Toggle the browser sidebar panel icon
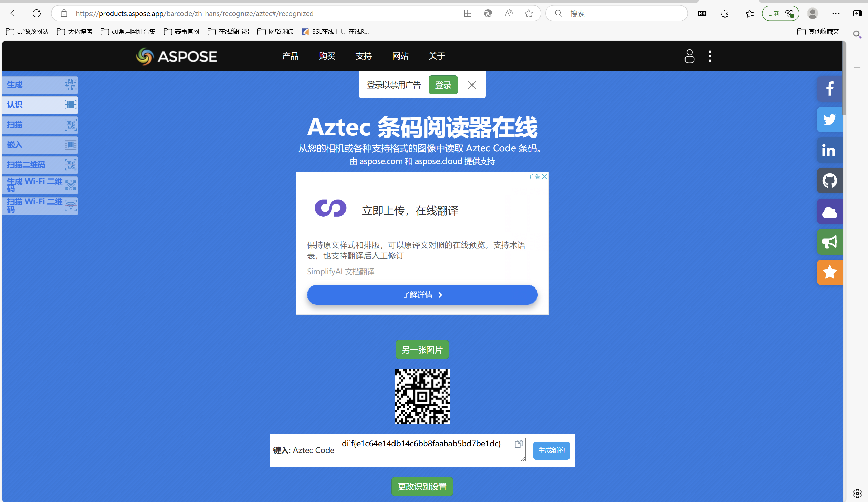Viewport: 868px width, 502px height. tap(857, 14)
